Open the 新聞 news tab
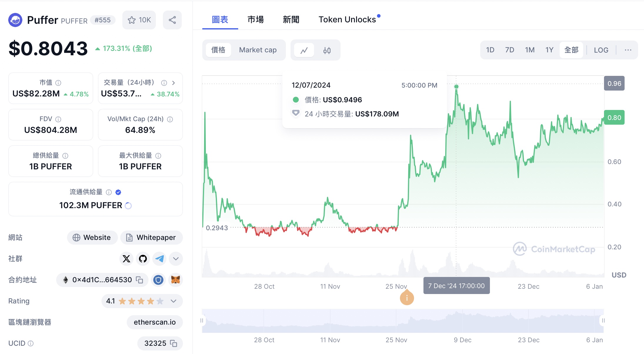Screen dimensions: 644x354 [x=291, y=19]
